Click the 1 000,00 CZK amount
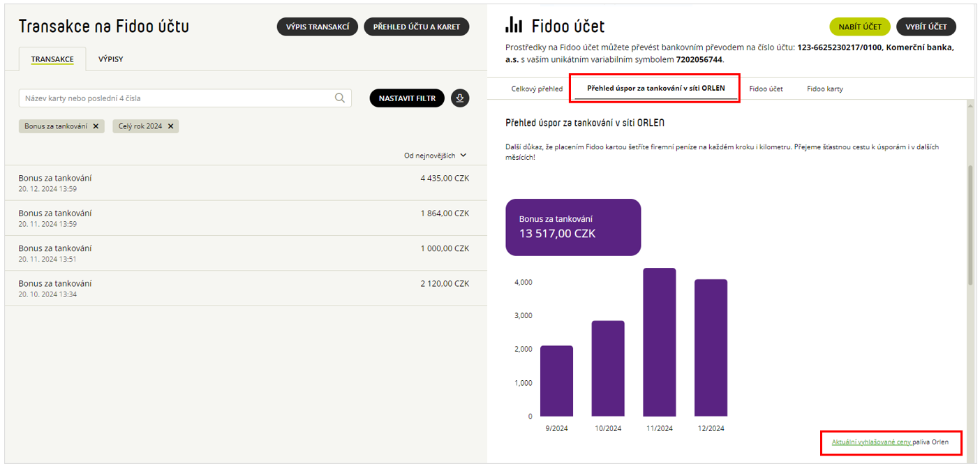Viewport: 980px width, 466px height. (445, 248)
